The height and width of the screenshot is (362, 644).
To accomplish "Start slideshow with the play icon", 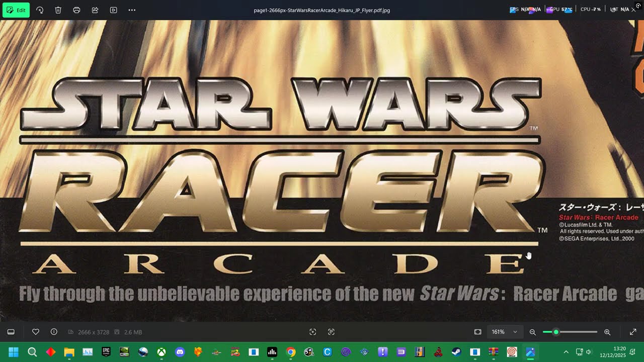I will pos(114,10).
